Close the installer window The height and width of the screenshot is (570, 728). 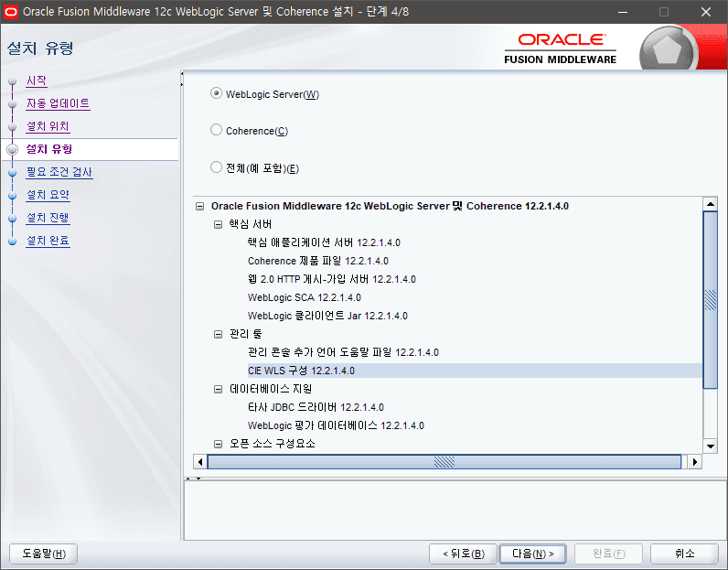pos(706,12)
